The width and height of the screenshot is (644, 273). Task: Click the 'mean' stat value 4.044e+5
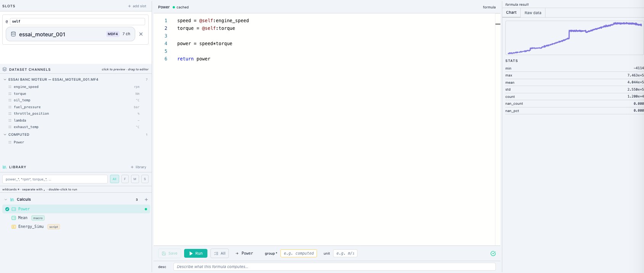click(x=635, y=83)
